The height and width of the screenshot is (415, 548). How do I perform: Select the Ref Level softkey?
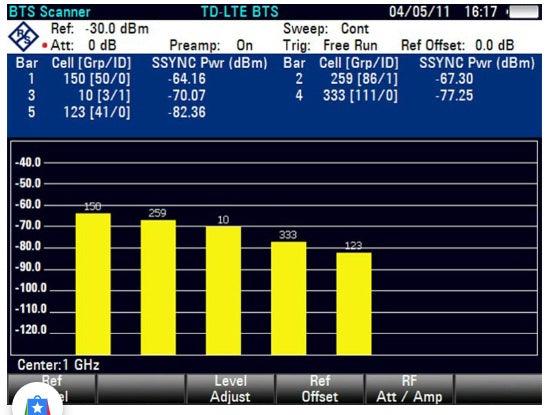51,389
